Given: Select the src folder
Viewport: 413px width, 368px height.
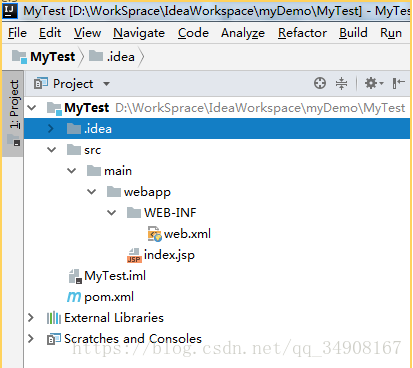Looking at the screenshot, I should coord(92,150).
